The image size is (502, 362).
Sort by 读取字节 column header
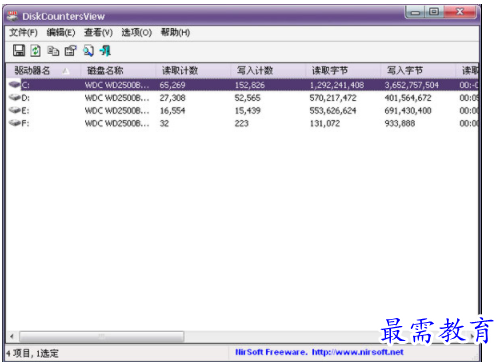point(343,70)
